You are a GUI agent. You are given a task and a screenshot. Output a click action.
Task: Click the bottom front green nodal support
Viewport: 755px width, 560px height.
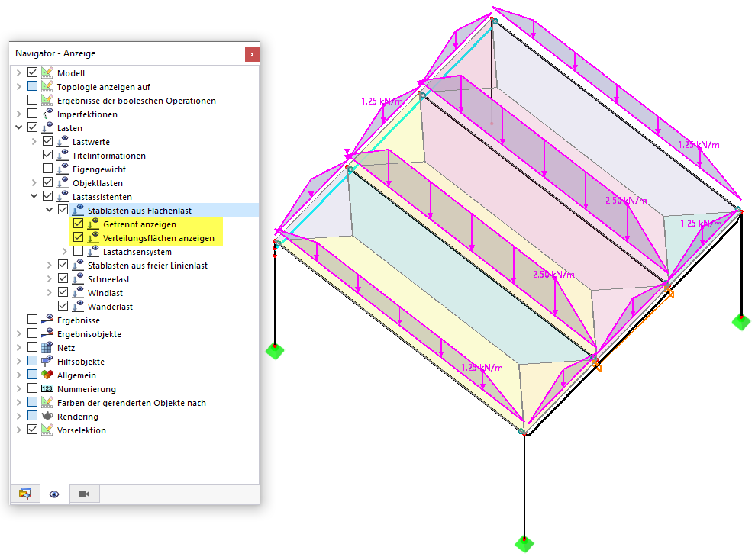524,544
